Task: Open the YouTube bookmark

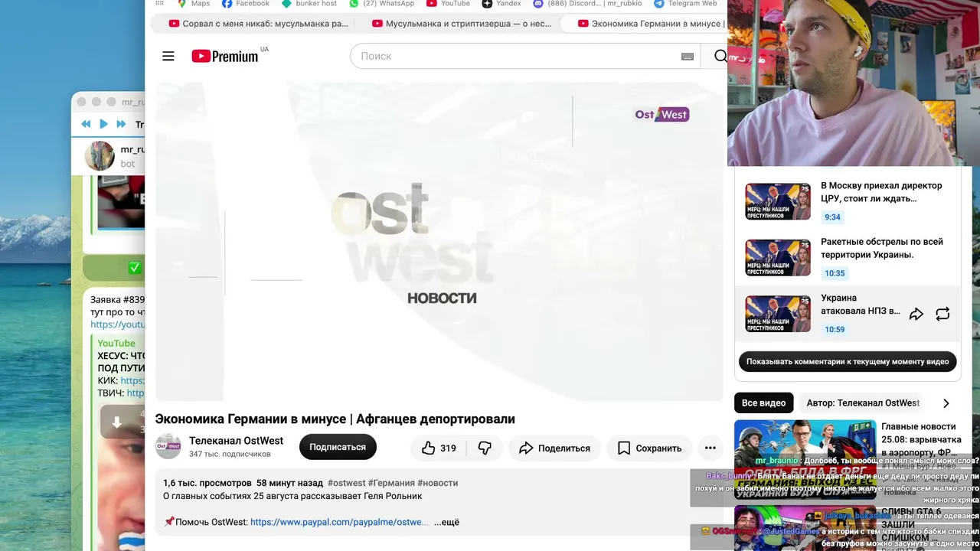Action: pos(448,4)
